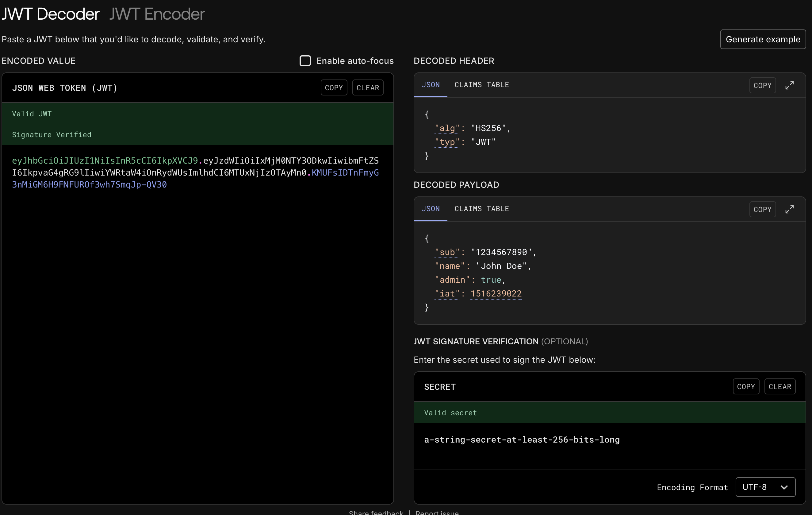The image size is (812, 515).
Task: Copy the secret value
Action: point(745,386)
